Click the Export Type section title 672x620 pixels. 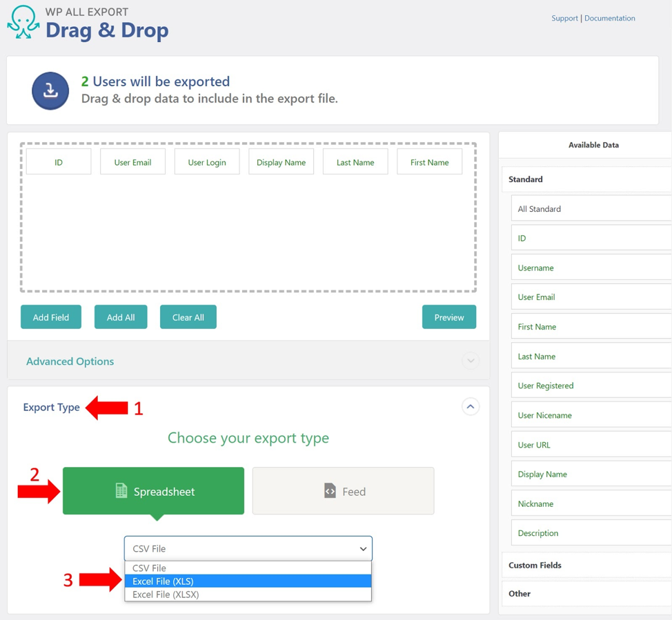(52, 407)
